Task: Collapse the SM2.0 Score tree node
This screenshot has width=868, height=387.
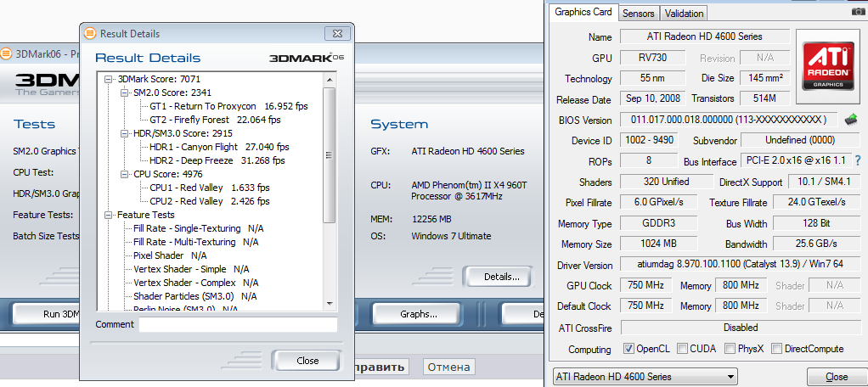Action: pos(125,93)
